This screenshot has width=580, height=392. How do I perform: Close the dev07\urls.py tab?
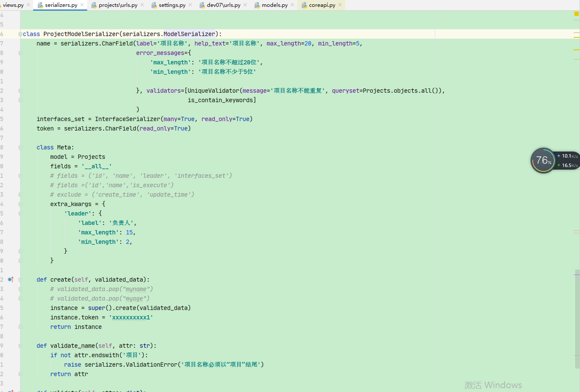245,5
